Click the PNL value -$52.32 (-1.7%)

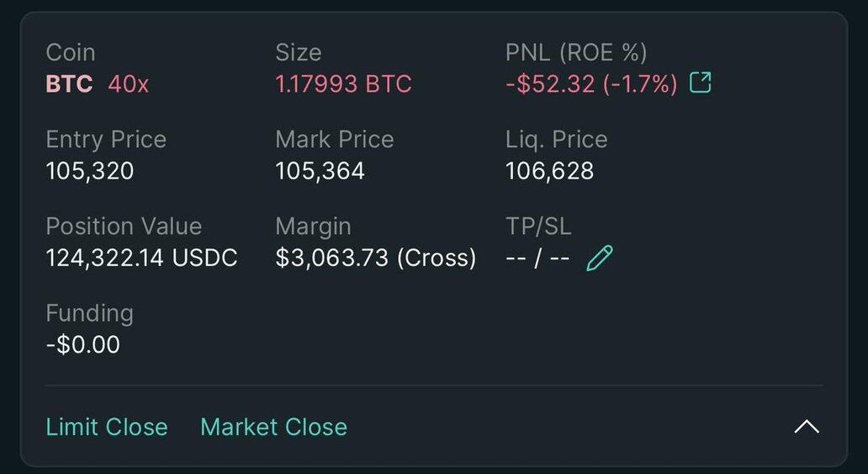[591, 84]
